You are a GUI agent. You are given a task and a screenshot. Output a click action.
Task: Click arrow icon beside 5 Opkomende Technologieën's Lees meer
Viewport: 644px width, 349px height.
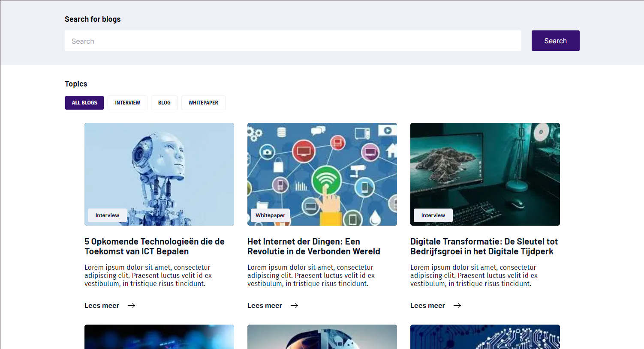(x=132, y=306)
